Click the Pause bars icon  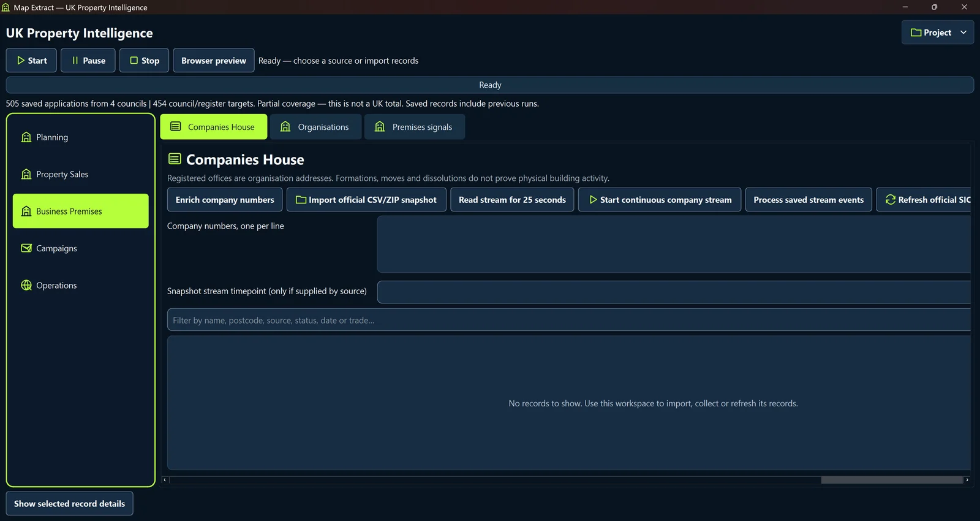tap(75, 61)
